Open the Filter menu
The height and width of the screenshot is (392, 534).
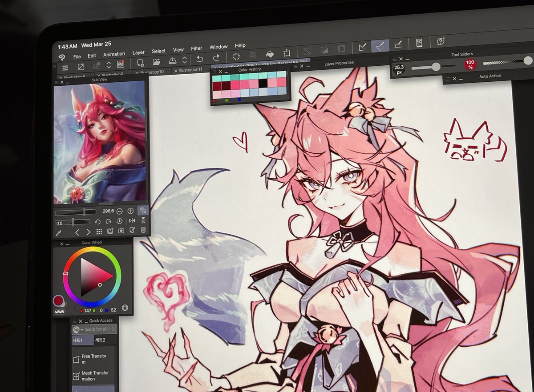click(x=197, y=48)
